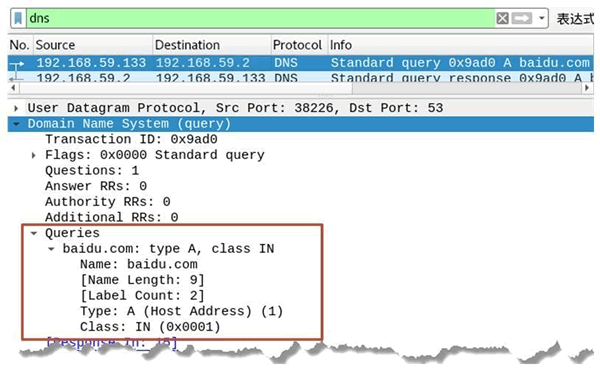This screenshot has height=375, width=600.
Task: Click the filter bookmark icon
Action: [x=18, y=18]
